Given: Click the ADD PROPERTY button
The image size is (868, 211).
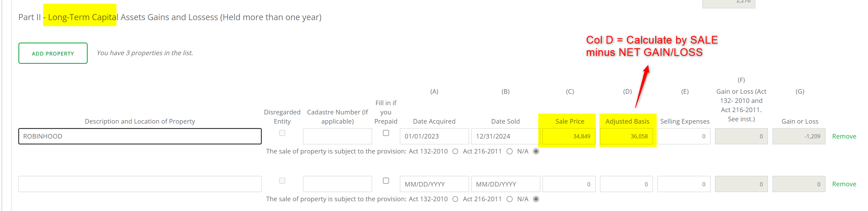Looking at the screenshot, I should tap(53, 53).
